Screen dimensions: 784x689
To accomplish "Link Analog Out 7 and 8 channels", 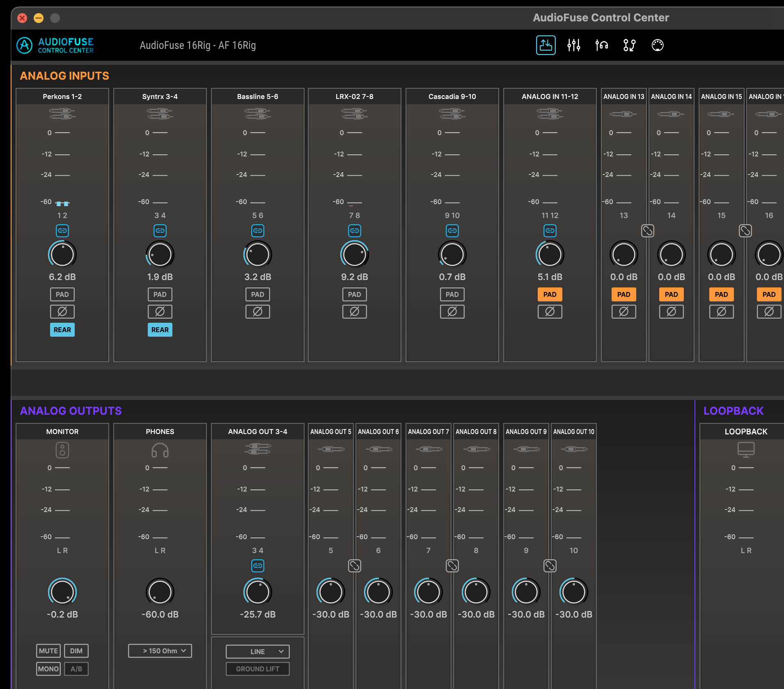I will tap(452, 566).
